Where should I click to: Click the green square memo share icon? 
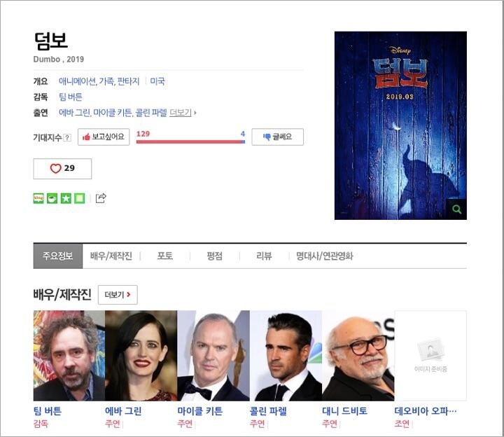[80, 198]
